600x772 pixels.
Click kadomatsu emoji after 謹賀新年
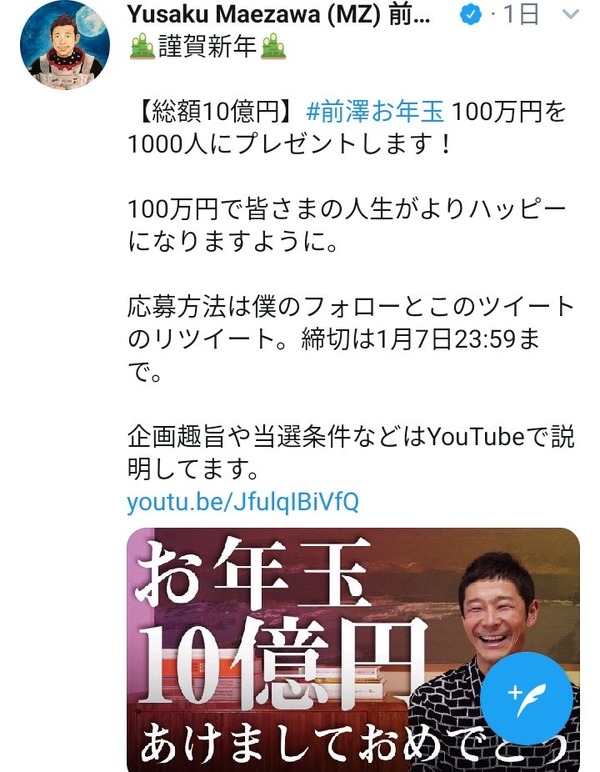[273, 47]
